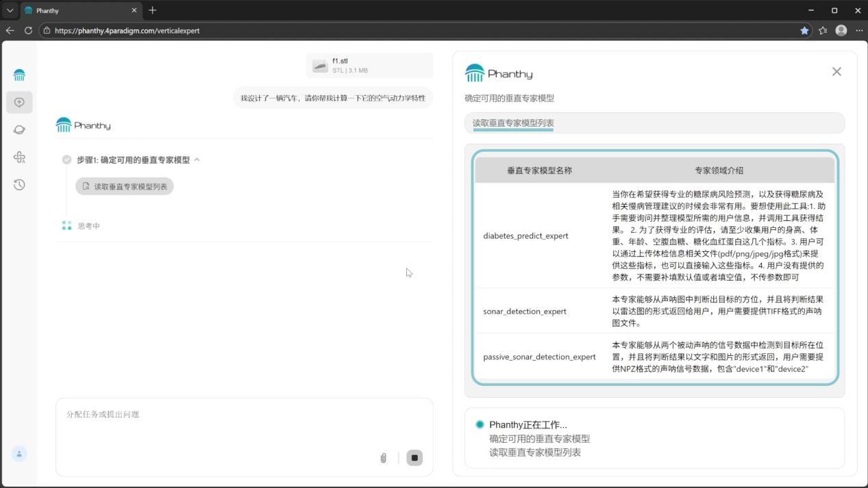This screenshot has width=868, height=488.
Task: Open the 读取垂直专家模型列表 document chip
Action: (x=125, y=185)
